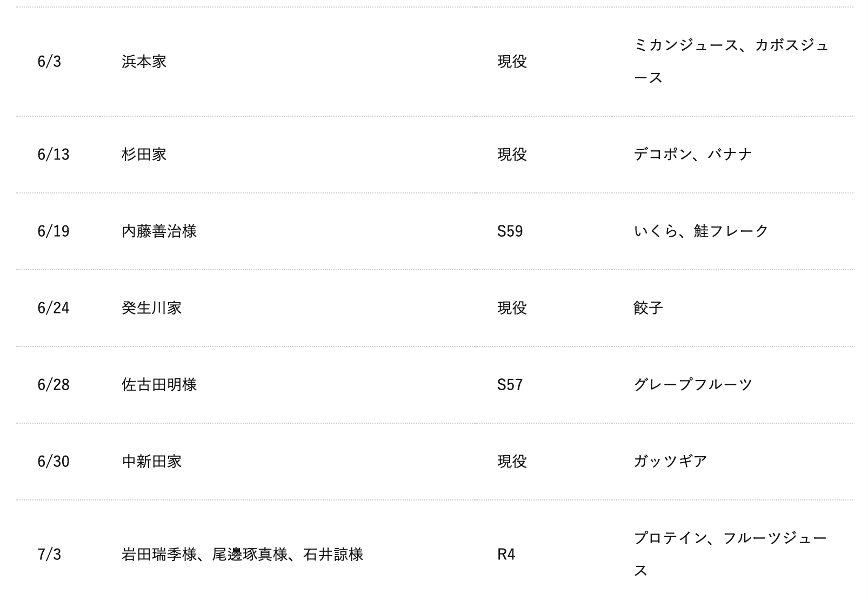Click the 6/13 date cell
This screenshot has height=601, width=868.
54,155
